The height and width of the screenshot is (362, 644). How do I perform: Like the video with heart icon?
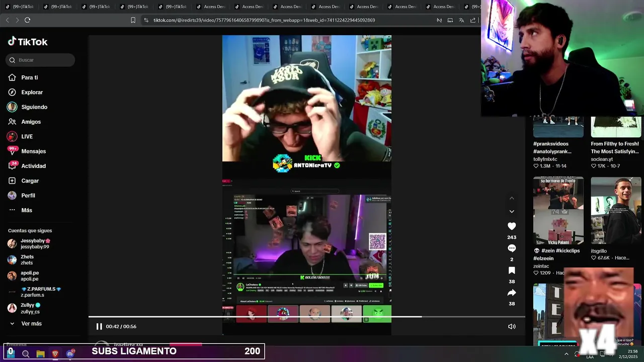tap(512, 226)
